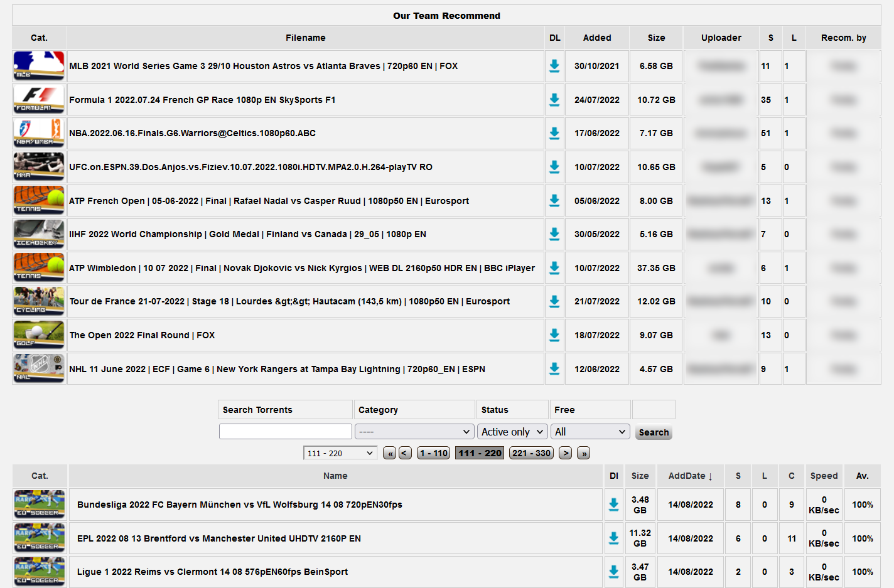
Task: Open the Free filter dropdown set to All
Action: 590,432
